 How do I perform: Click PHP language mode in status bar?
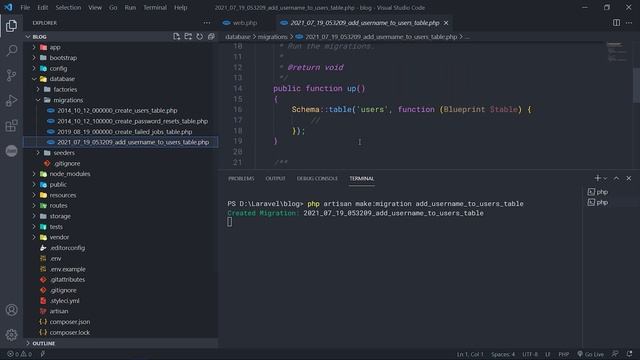coord(564,354)
